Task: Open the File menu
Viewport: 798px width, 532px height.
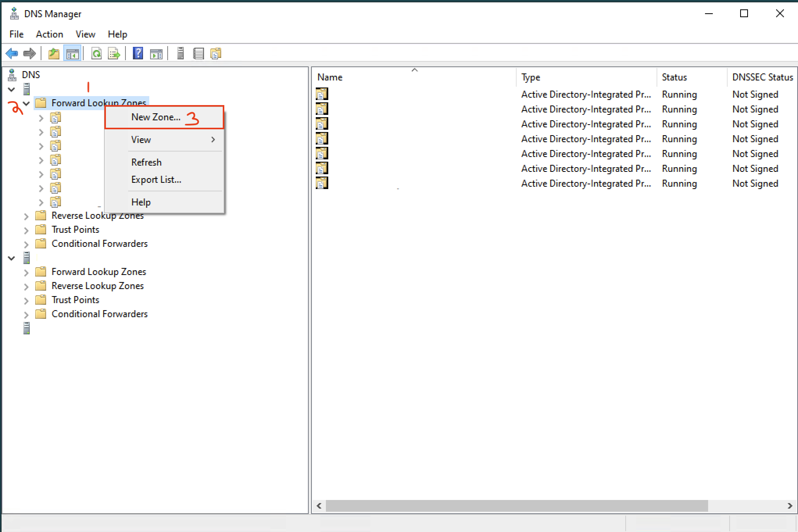Action: [16, 34]
